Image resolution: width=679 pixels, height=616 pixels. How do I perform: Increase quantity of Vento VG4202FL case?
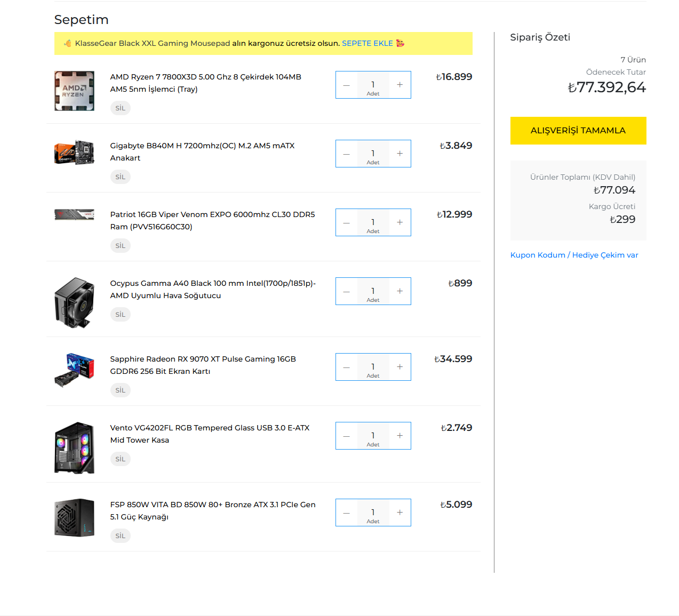(400, 436)
